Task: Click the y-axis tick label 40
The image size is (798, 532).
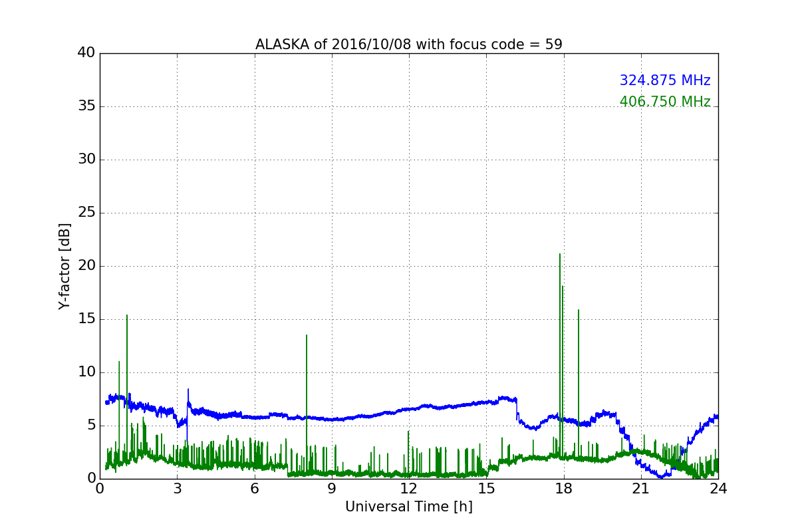Action: tap(86, 53)
